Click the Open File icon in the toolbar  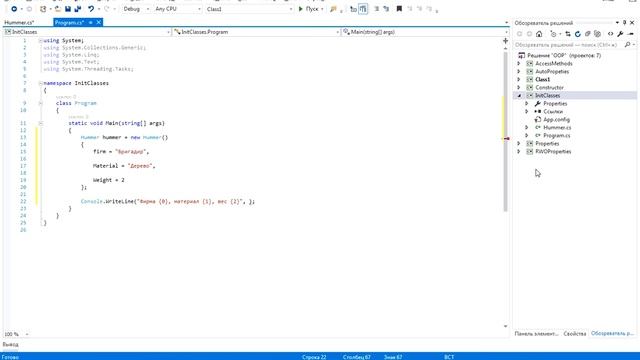pyautogui.click(x=58, y=9)
